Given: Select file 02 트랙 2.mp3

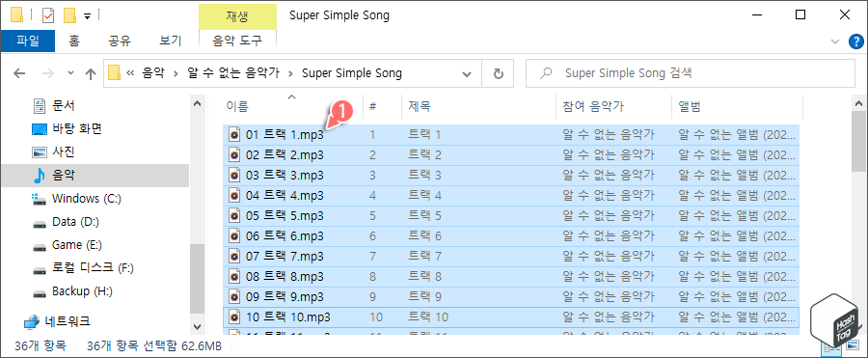Looking at the screenshot, I should (511, 154).
